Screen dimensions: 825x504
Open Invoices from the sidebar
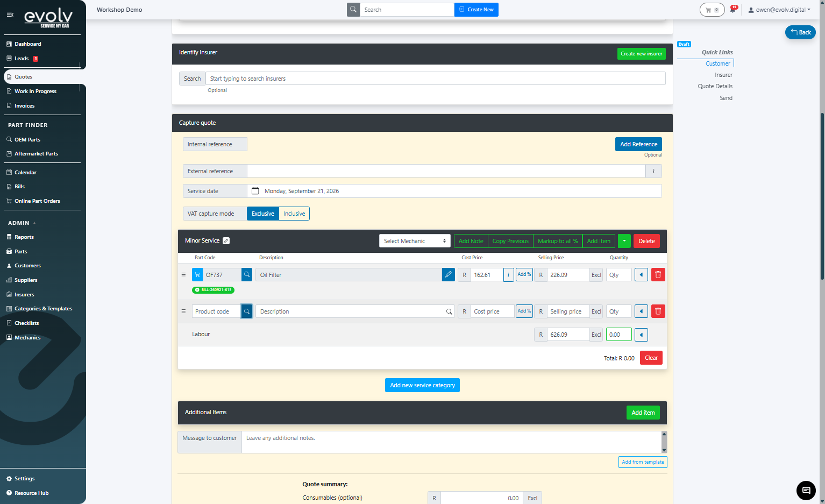(x=25, y=106)
